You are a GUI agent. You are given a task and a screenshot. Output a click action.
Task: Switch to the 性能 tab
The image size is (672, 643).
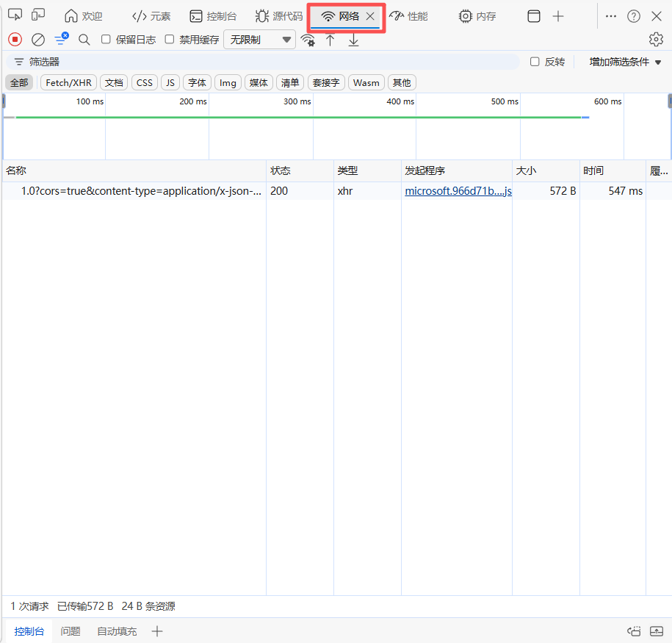point(408,16)
